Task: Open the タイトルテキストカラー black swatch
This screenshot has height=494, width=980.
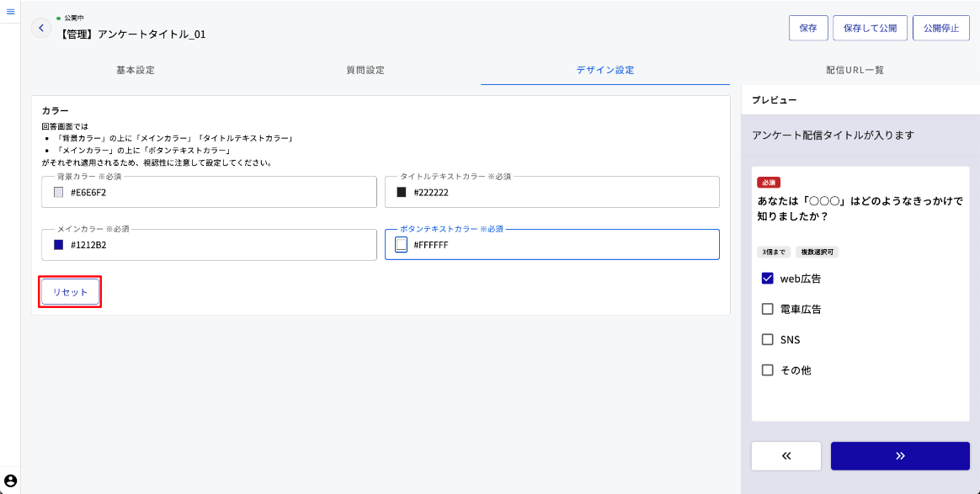Action: click(402, 193)
